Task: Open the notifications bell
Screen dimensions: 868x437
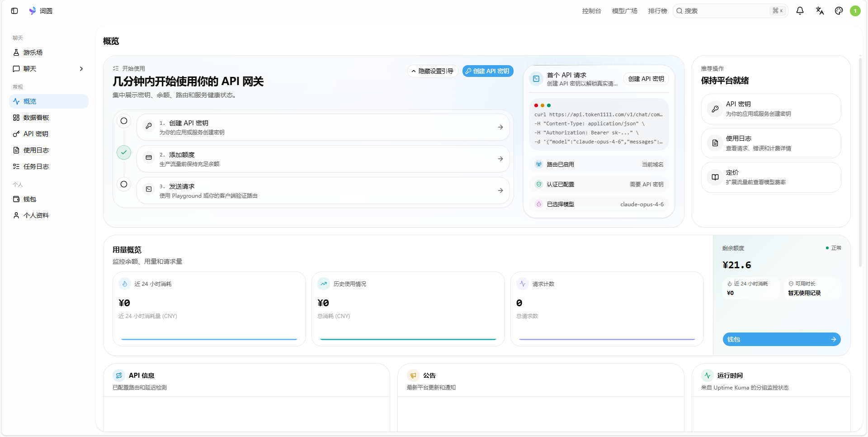Action: [x=800, y=11]
